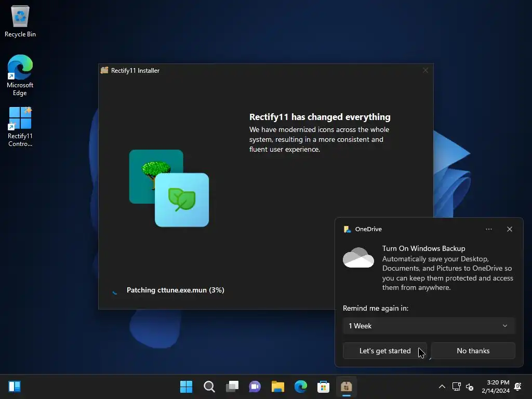Click the OneDrive notification title text
Screen dimensions: 532x399
pyautogui.click(x=368, y=229)
